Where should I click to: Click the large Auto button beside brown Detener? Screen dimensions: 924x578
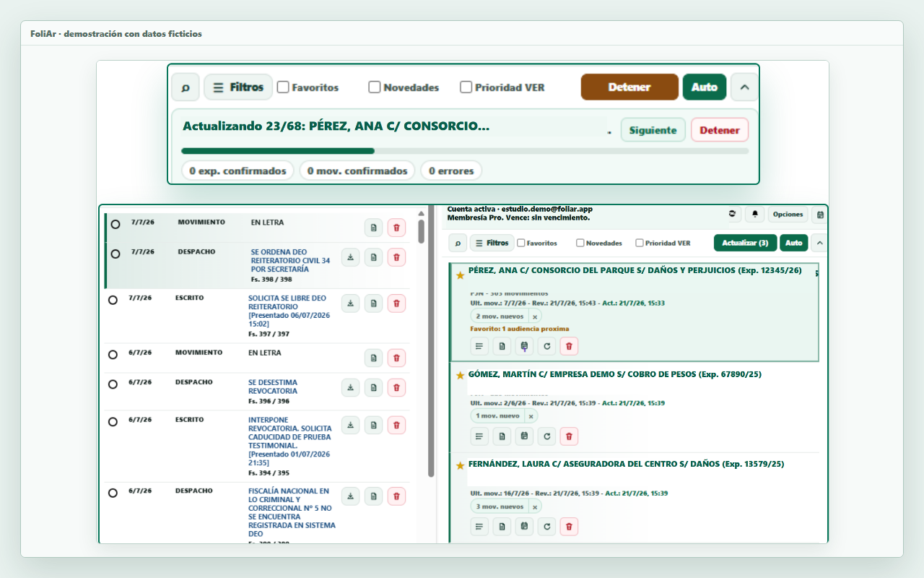[705, 87]
